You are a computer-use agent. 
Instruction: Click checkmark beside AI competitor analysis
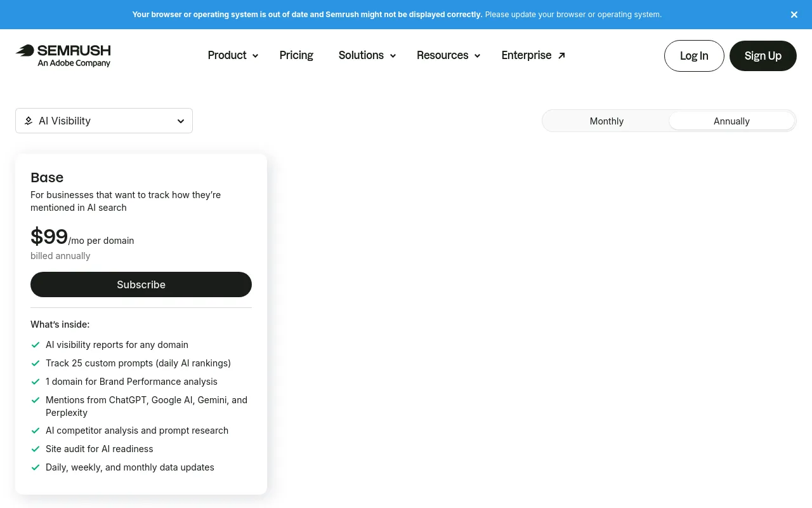point(36,431)
